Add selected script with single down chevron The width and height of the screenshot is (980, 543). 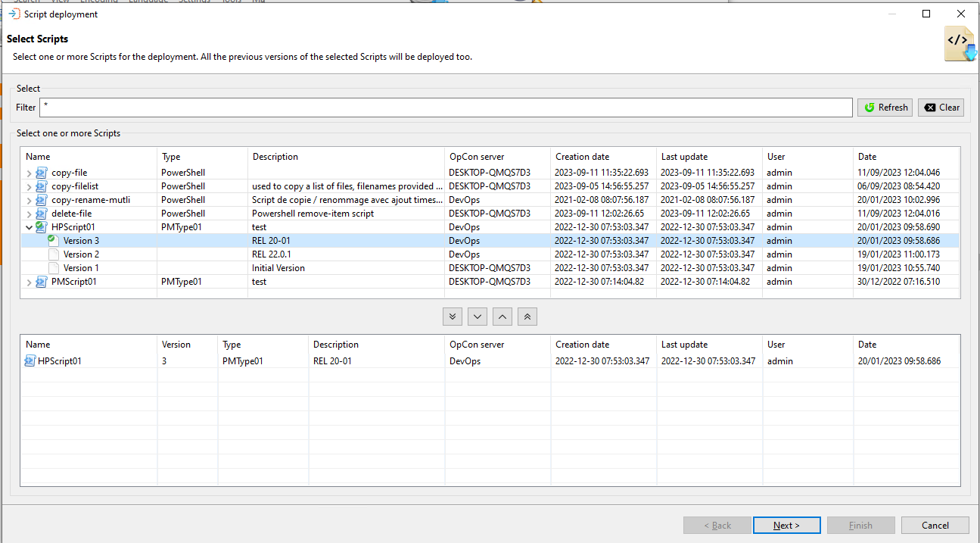click(477, 317)
